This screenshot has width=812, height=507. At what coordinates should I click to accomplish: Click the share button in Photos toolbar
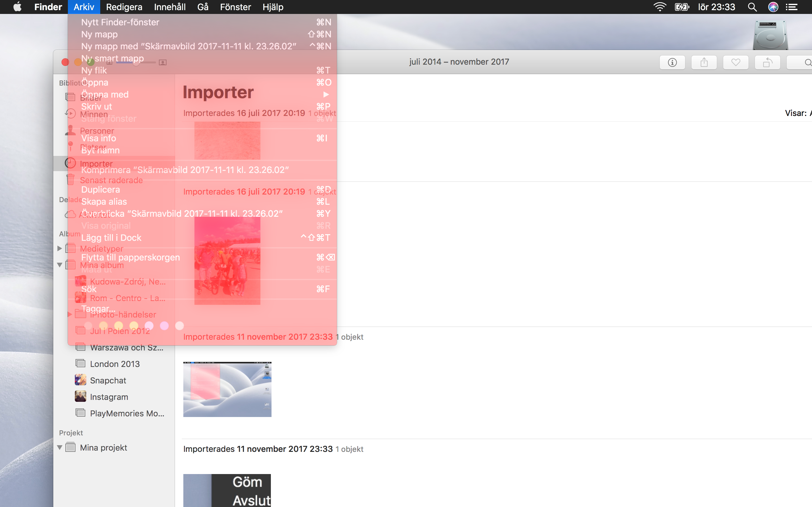pos(704,62)
